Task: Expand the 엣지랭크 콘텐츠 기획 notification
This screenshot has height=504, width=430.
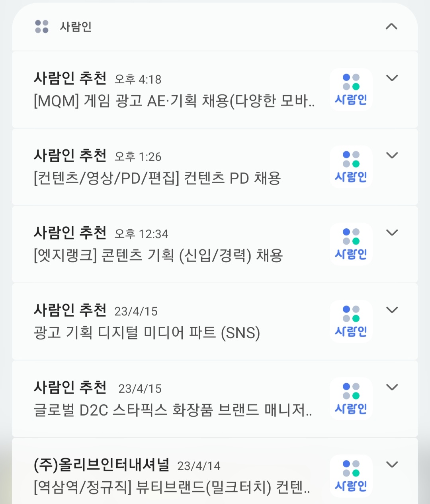Action: point(392,232)
